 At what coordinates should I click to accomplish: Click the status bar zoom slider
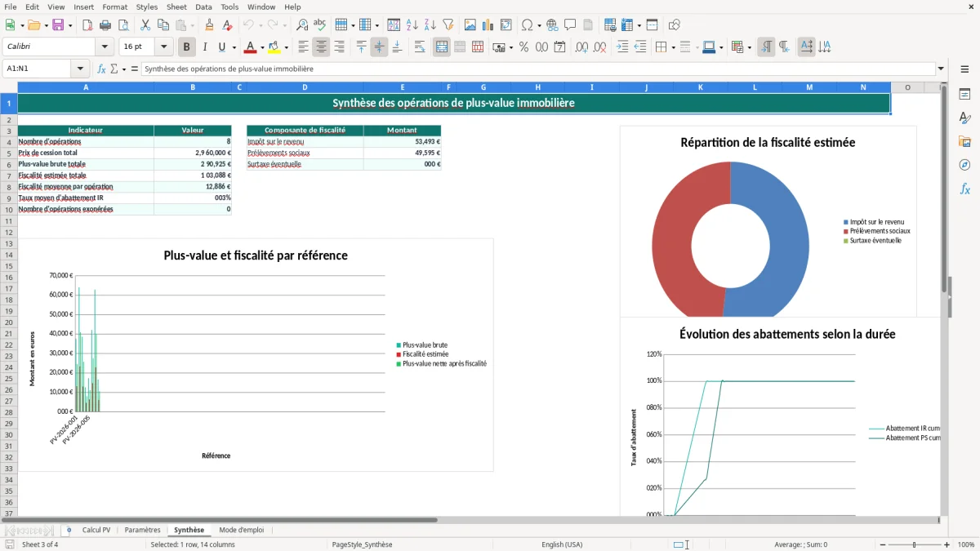(x=914, y=544)
